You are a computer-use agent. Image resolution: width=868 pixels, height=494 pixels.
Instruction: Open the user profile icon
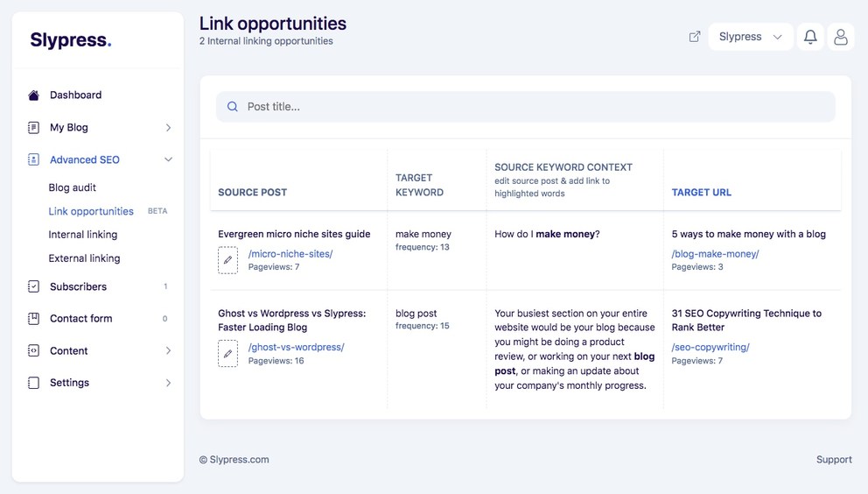click(840, 37)
